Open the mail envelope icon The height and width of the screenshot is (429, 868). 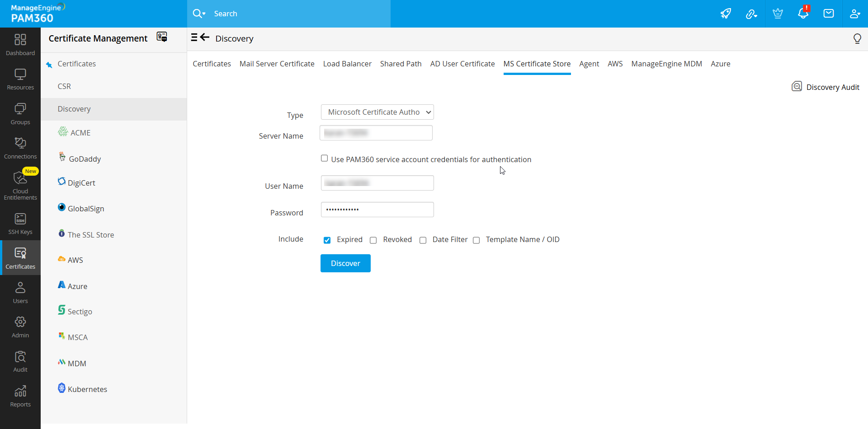pyautogui.click(x=828, y=14)
